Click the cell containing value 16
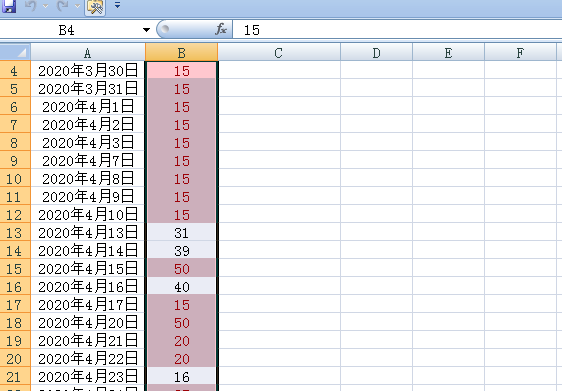This screenshot has width=562, height=391. point(181,376)
